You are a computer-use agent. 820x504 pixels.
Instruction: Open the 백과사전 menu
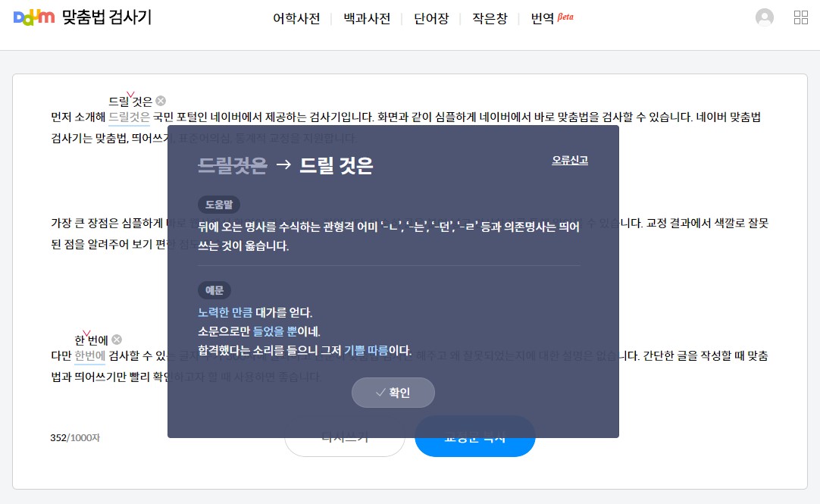(366, 18)
